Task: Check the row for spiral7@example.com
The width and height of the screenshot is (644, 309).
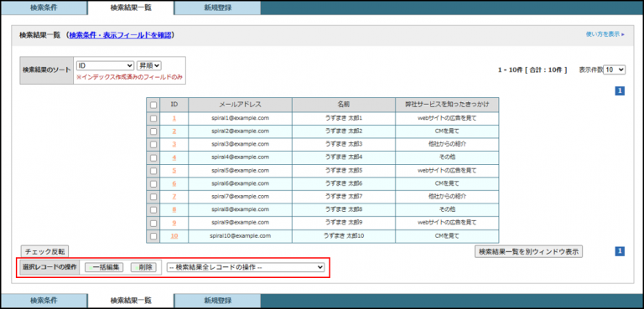Action: pyautogui.click(x=153, y=197)
